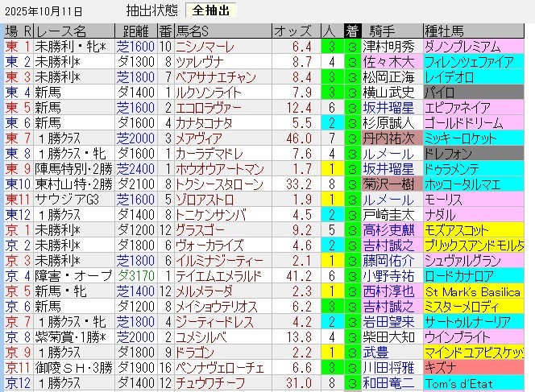
Task: Select sire St Mark's Basilica
Action: point(476,291)
